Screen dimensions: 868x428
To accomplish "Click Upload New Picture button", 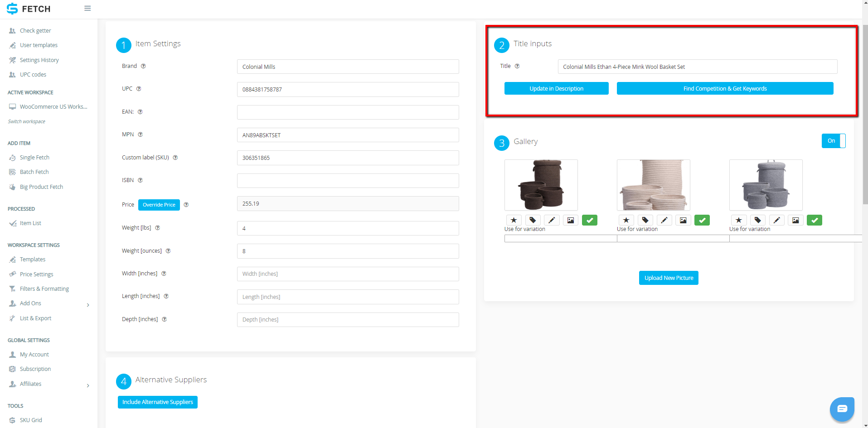I will click(x=669, y=278).
